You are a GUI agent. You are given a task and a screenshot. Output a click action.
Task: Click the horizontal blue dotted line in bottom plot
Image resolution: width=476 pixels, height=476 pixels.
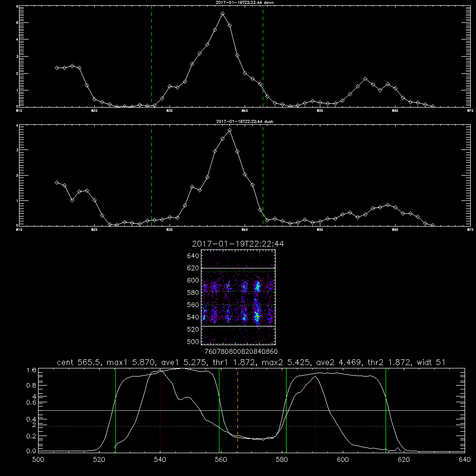[252, 426]
